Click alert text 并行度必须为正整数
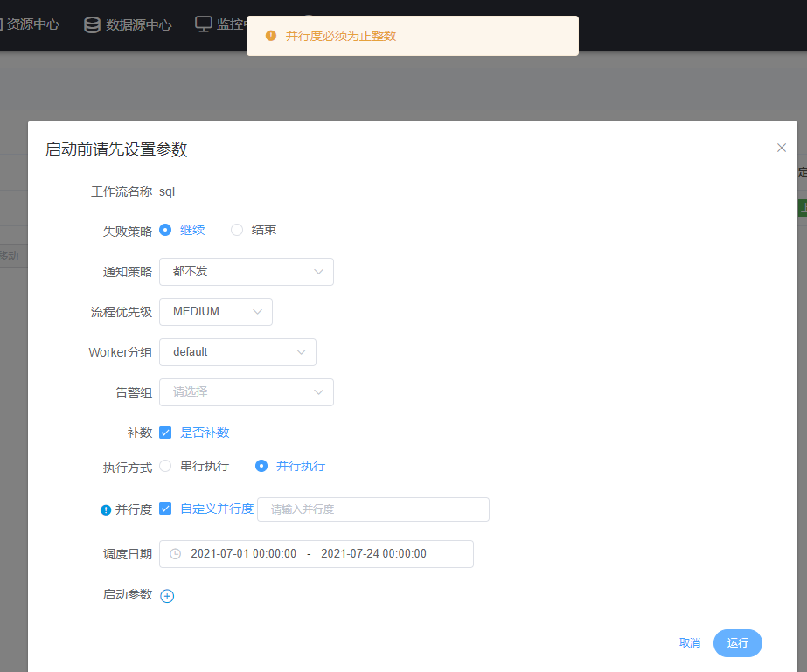 341,36
